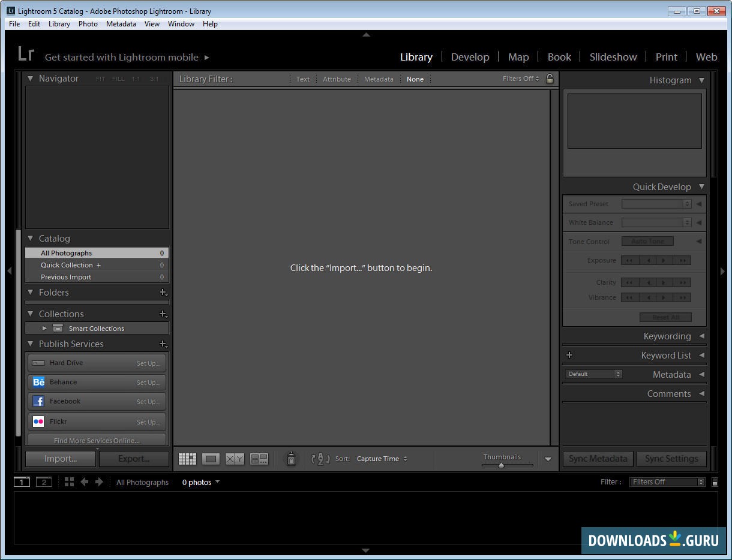Open the filmstrip Filters Off dropdown

click(667, 482)
